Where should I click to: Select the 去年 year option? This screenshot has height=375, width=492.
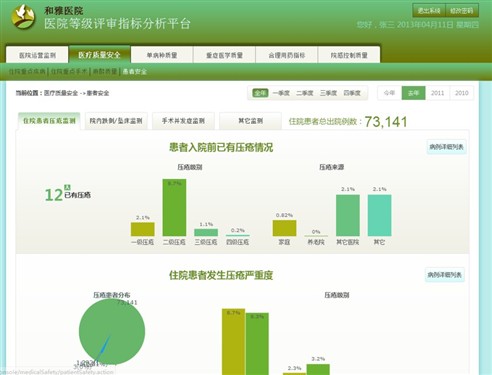coord(413,93)
